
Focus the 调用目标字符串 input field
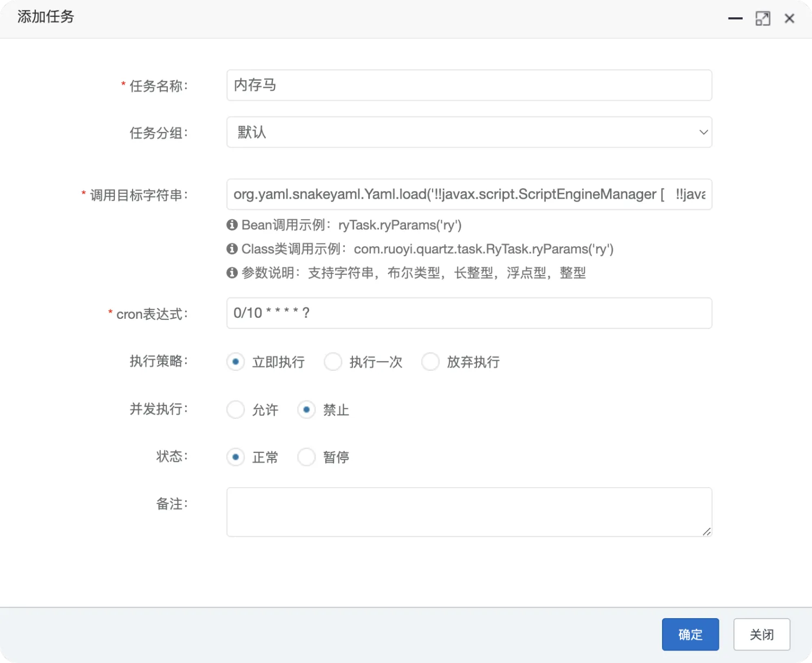pos(469,194)
